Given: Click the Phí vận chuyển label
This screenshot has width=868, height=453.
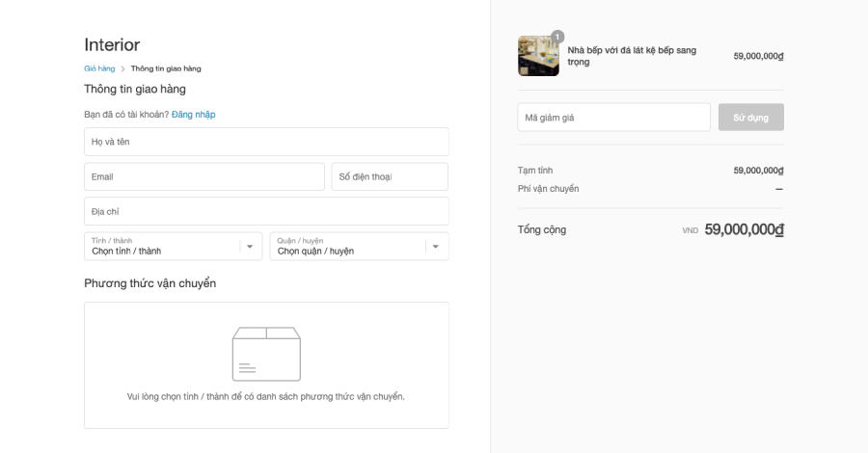Looking at the screenshot, I should (x=548, y=189).
